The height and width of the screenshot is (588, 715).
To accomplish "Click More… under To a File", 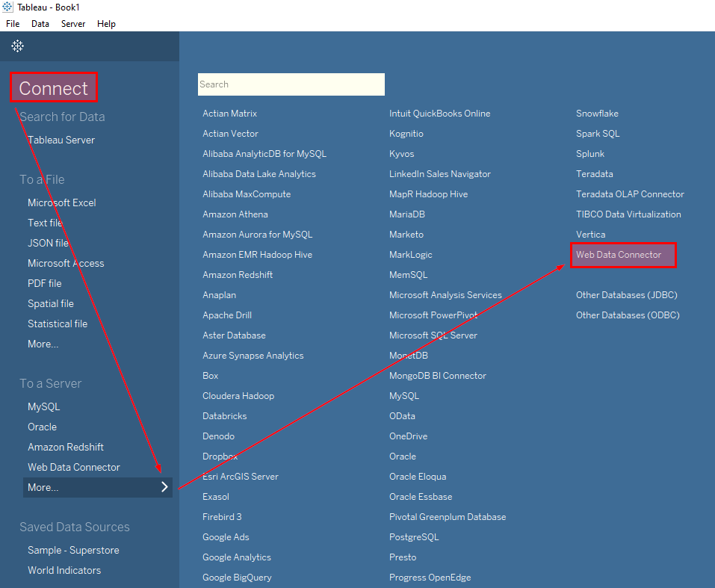I will [x=43, y=344].
